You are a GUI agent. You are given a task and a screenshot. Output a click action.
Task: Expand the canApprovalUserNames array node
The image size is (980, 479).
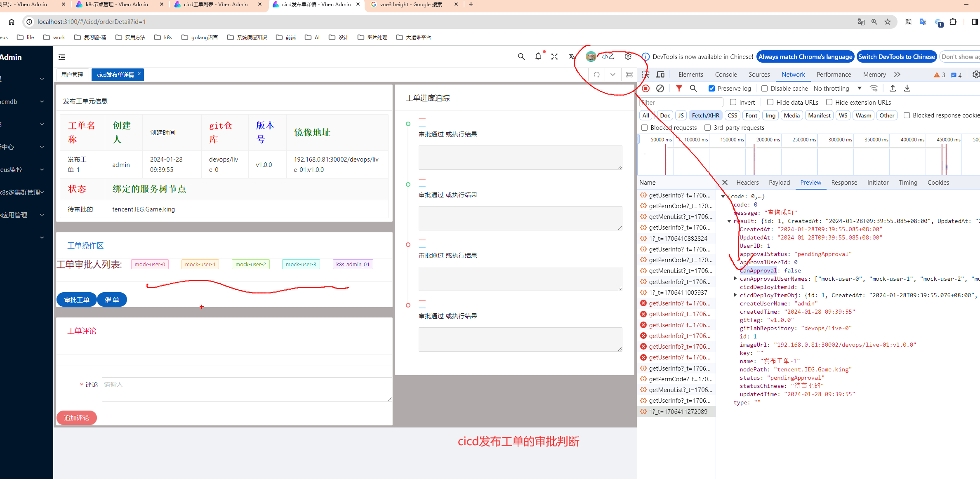[x=735, y=279]
